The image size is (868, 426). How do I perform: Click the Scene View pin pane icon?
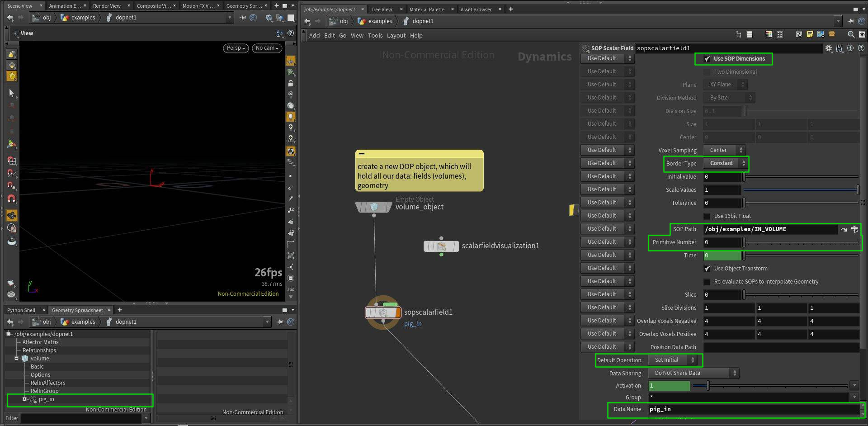point(243,18)
